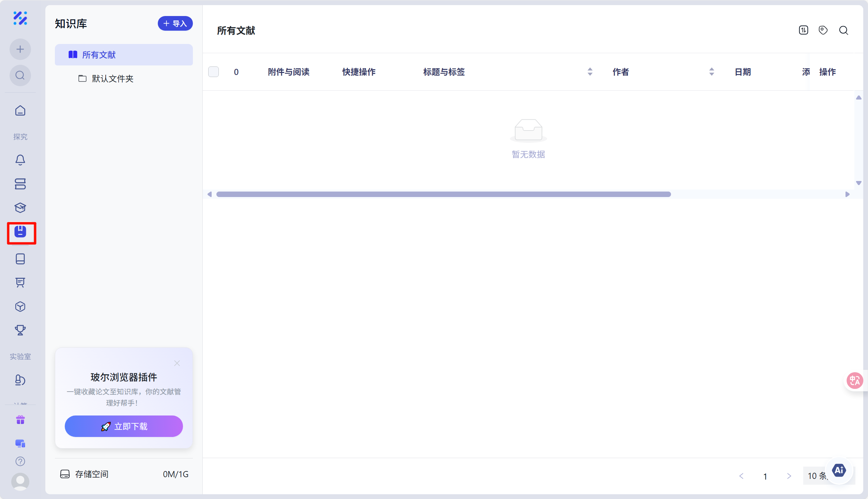Viewport: 868px width, 499px height.
Task: Open the tag filter icon at top right
Action: coord(823,30)
